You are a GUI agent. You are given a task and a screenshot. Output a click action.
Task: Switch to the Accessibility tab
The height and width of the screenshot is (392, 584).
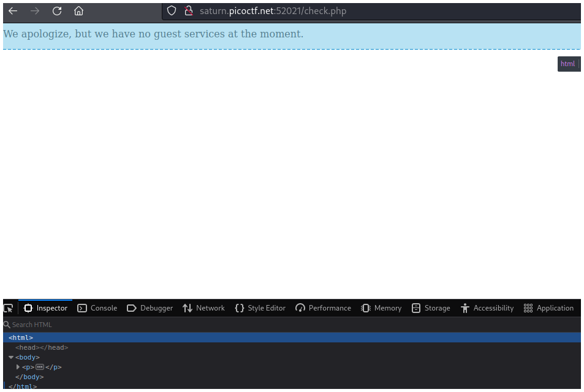487,308
